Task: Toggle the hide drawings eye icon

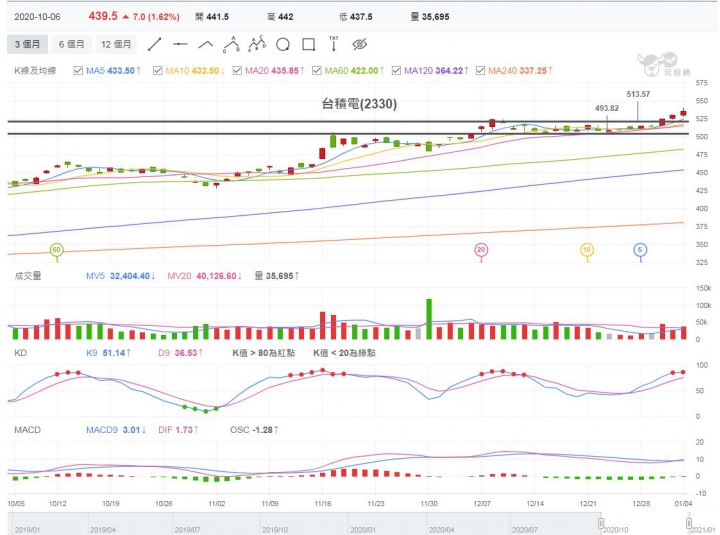Action: pyautogui.click(x=360, y=45)
